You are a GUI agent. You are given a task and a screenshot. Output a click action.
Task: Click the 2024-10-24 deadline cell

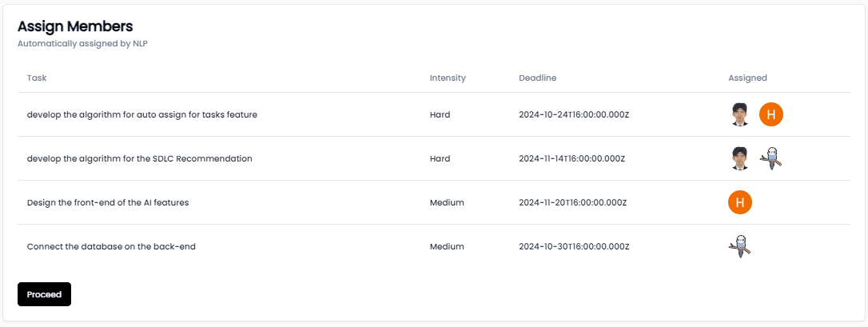[x=574, y=114]
